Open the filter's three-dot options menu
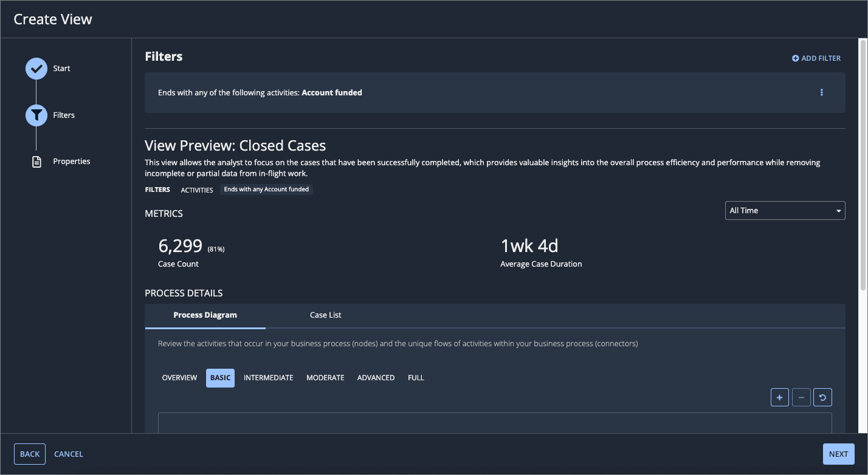Image resolution: width=868 pixels, height=475 pixels. click(x=822, y=92)
